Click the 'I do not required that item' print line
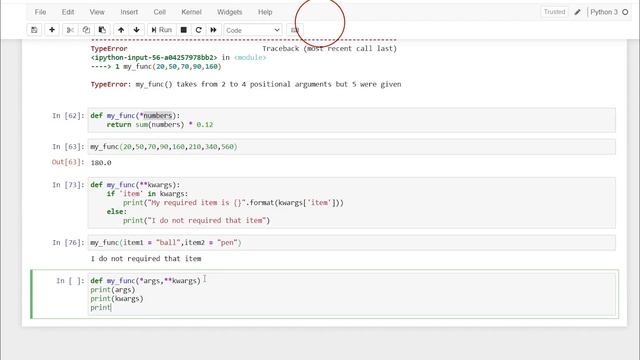 196,220
